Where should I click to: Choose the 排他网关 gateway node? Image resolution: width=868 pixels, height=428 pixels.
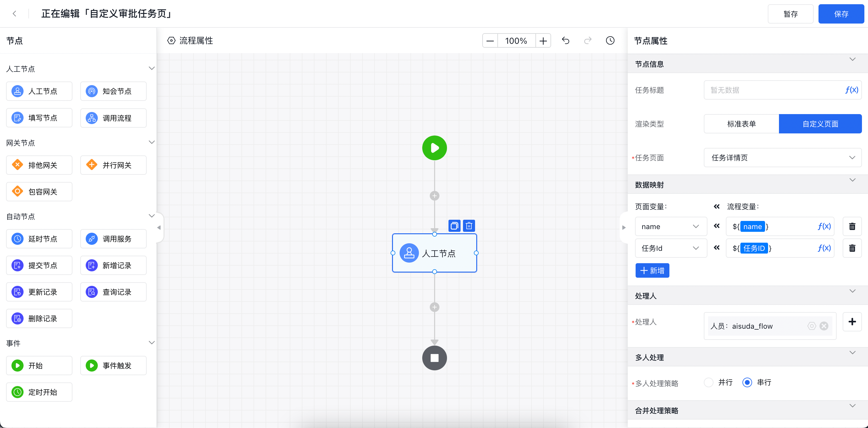(x=39, y=165)
